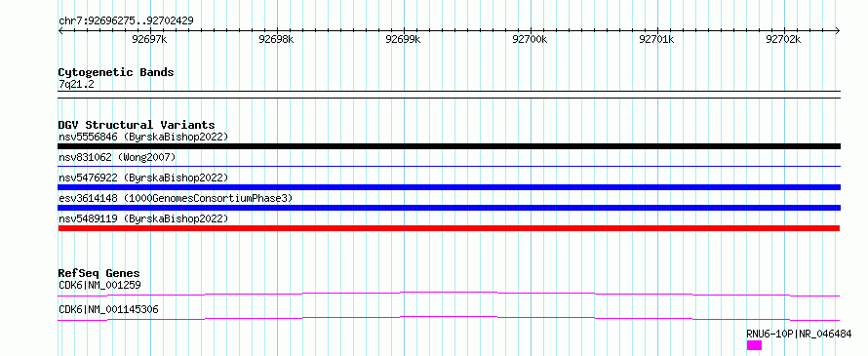Click the magenta RNU6-10P gene box
This screenshot has width=868, height=356.
pyautogui.click(x=754, y=345)
